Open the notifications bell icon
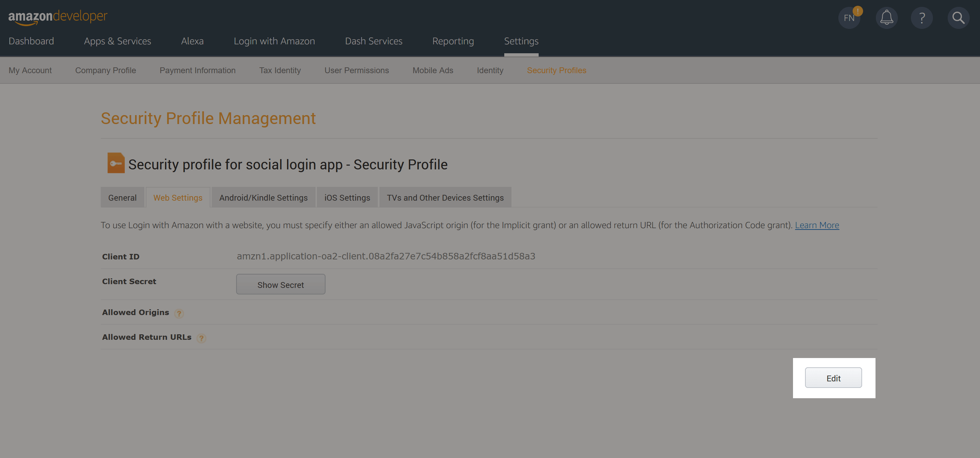 point(887,18)
